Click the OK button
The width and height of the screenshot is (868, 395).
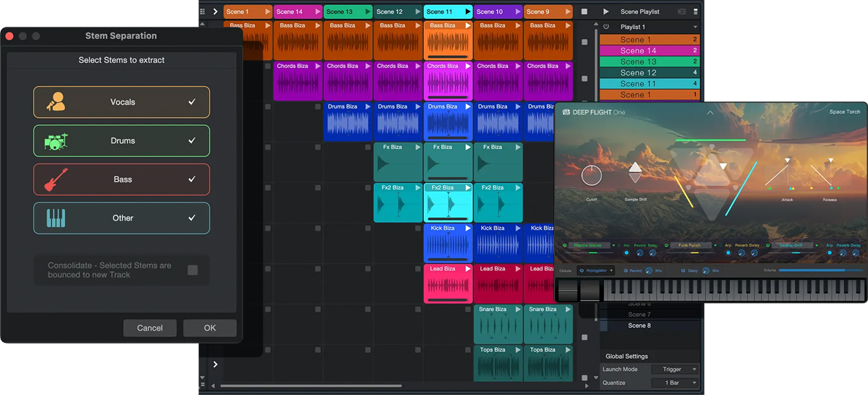click(210, 328)
